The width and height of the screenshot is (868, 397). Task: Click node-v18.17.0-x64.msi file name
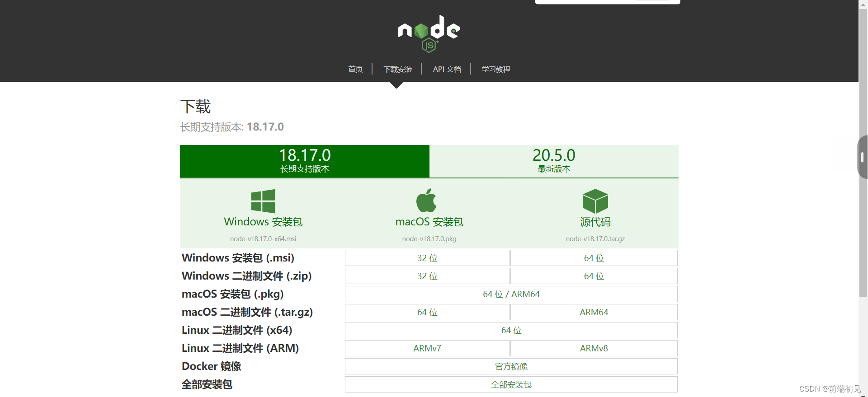click(263, 239)
